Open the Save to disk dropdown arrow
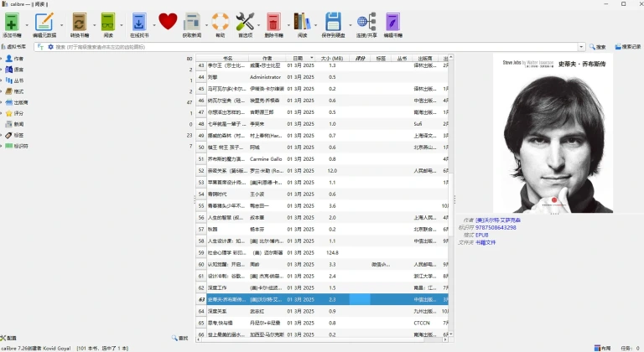The width and height of the screenshot is (644, 352). (x=351, y=25)
